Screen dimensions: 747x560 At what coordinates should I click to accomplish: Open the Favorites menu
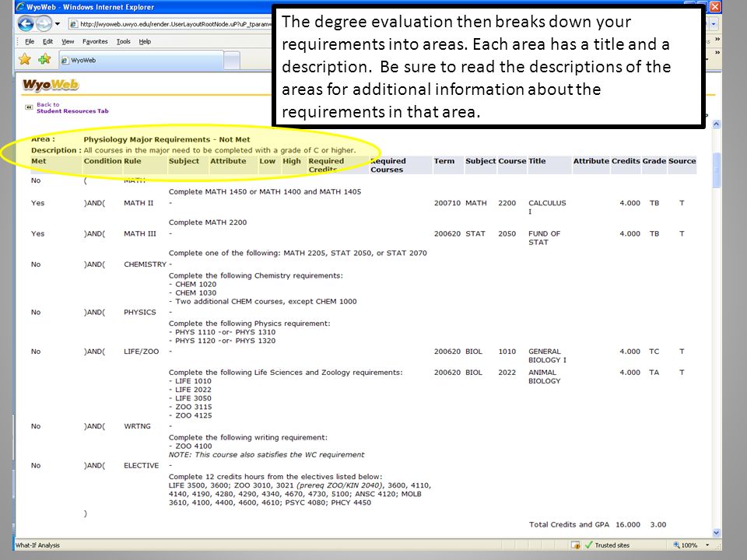pos(95,41)
